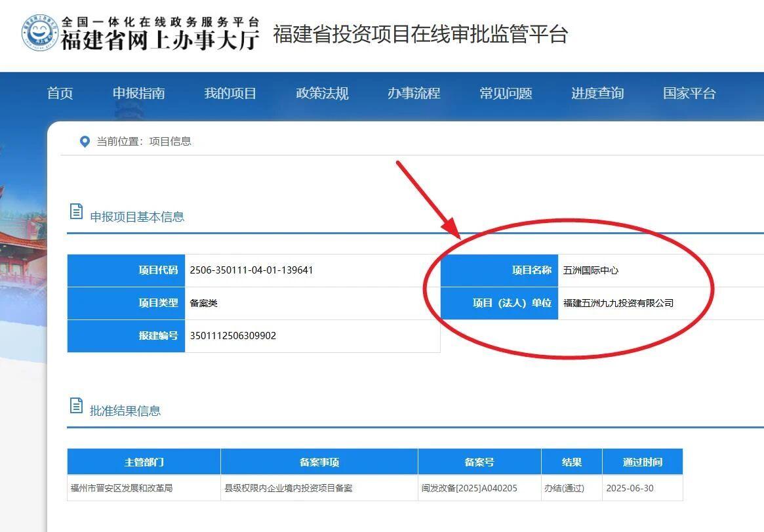764x532 pixels.
Task: Click the 项目信息 breadcrumb text
Action: tap(170, 141)
